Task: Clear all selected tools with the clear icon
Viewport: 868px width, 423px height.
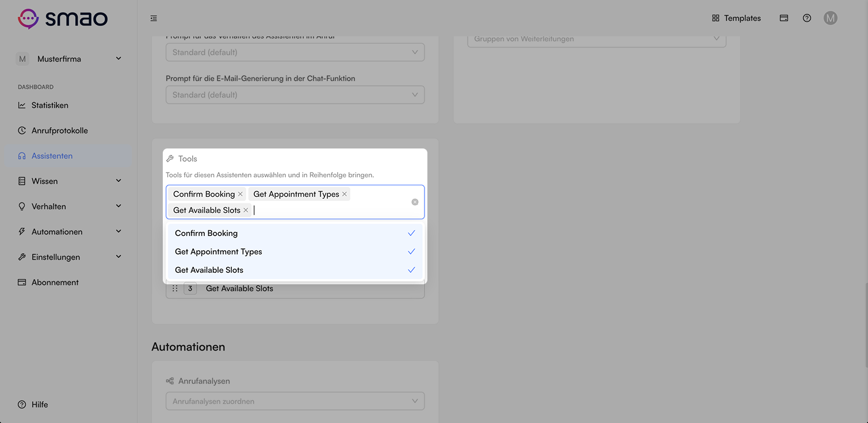Action: pos(415,202)
